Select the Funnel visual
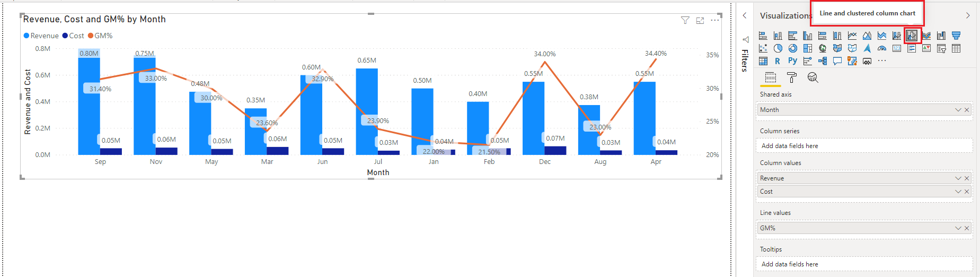This screenshot has width=980, height=277. pyautogui.click(x=956, y=36)
